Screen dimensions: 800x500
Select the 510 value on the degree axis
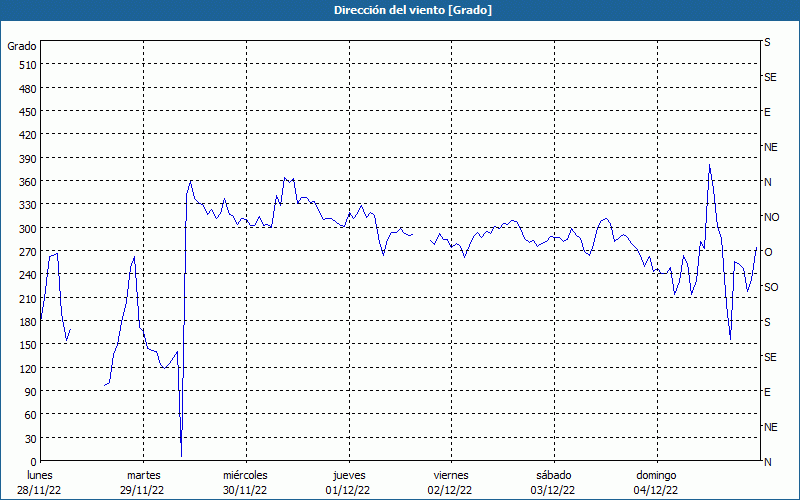tap(28, 65)
